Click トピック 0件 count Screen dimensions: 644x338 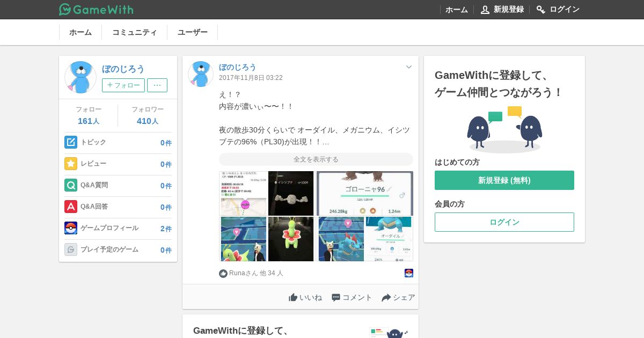coord(166,143)
